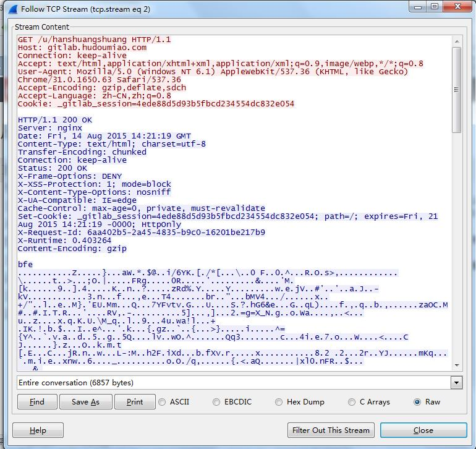The image size is (476, 449).
Task: Click the X-UA-Compatible: IE=edge line
Action: click(x=77, y=200)
